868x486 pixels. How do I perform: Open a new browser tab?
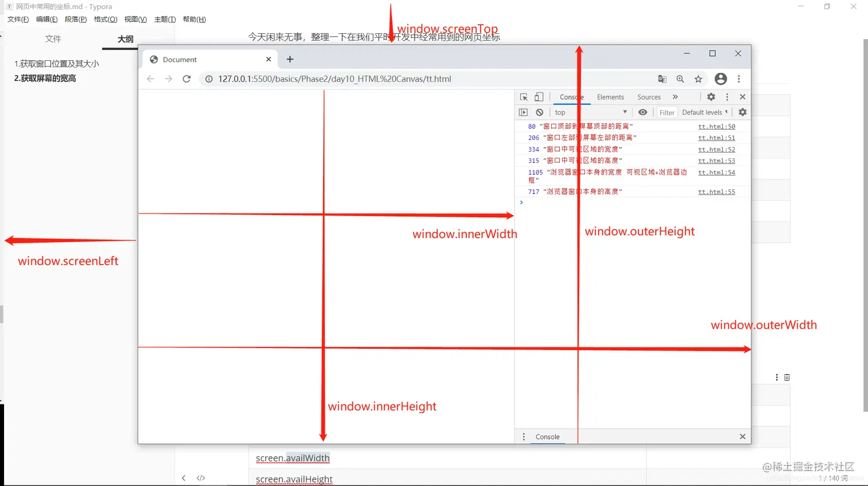[290, 59]
